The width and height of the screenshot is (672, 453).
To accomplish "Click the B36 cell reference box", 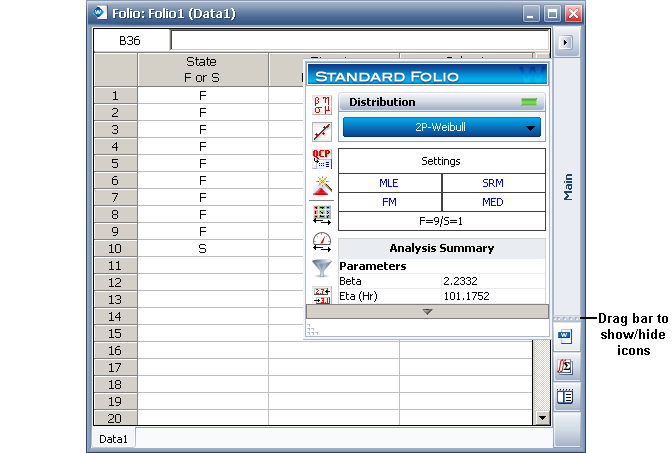I will click(131, 41).
